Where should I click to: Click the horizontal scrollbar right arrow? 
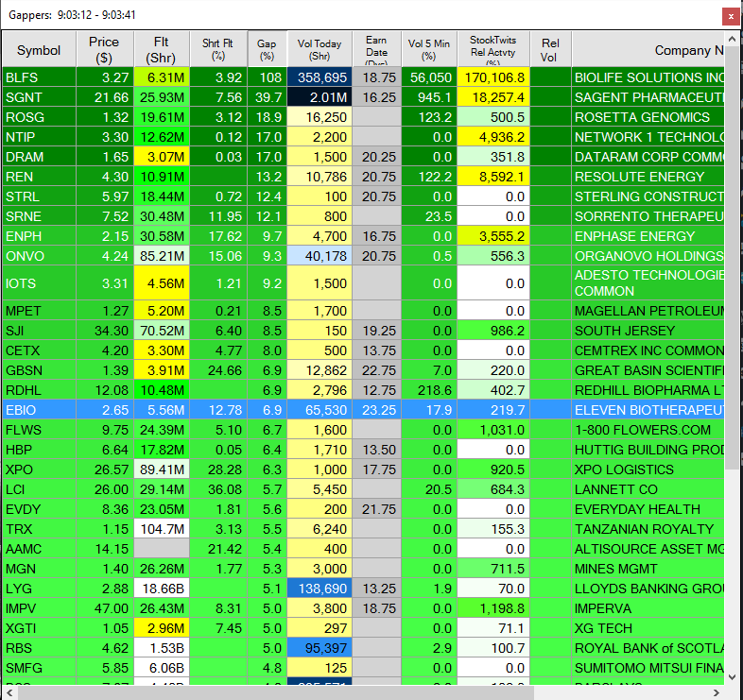pyautogui.click(x=717, y=692)
